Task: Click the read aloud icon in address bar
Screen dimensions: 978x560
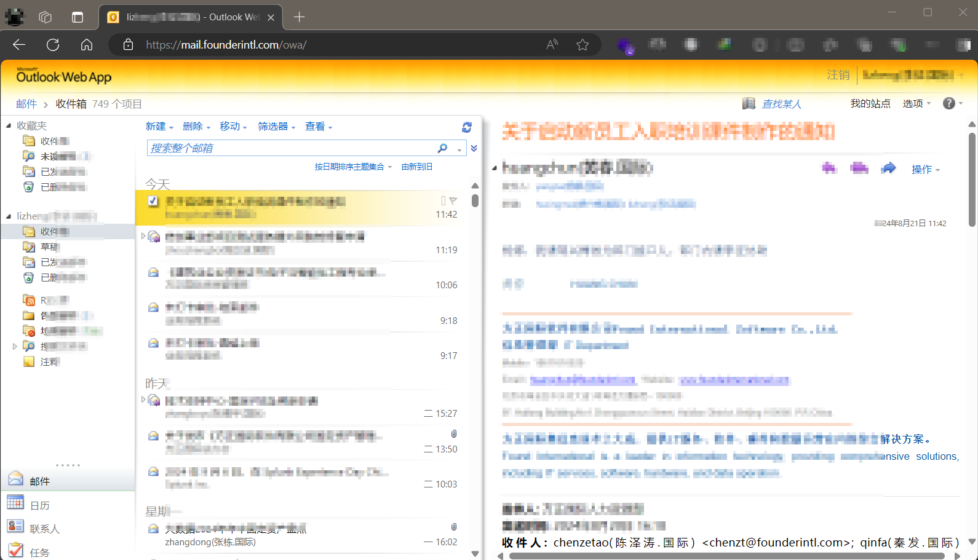Action: (552, 44)
